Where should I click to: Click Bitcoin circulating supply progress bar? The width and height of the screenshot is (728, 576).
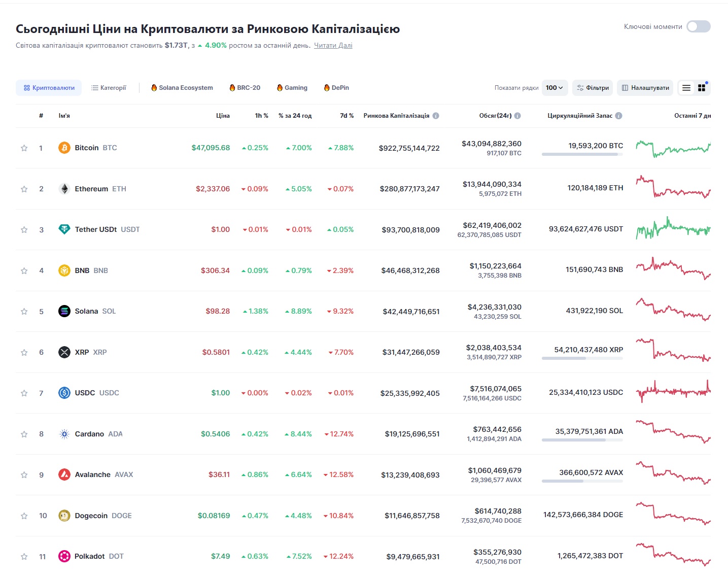[x=582, y=154]
